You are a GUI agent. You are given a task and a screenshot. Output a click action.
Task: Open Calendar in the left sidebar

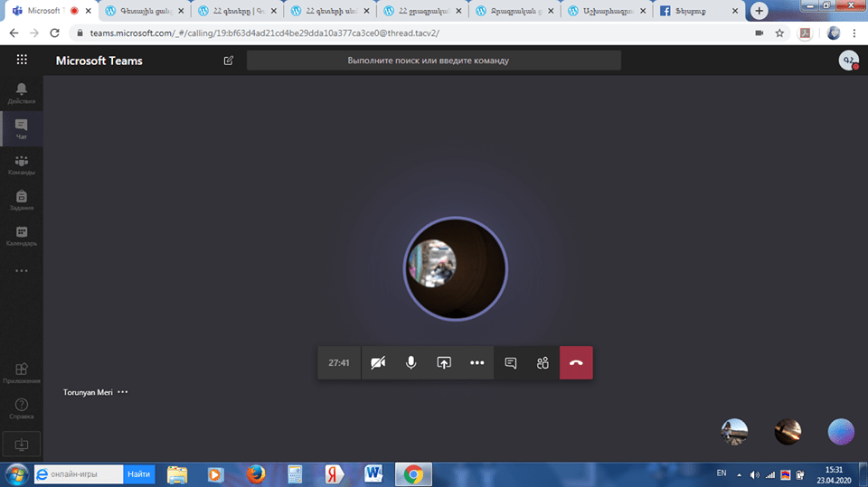(x=22, y=236)
